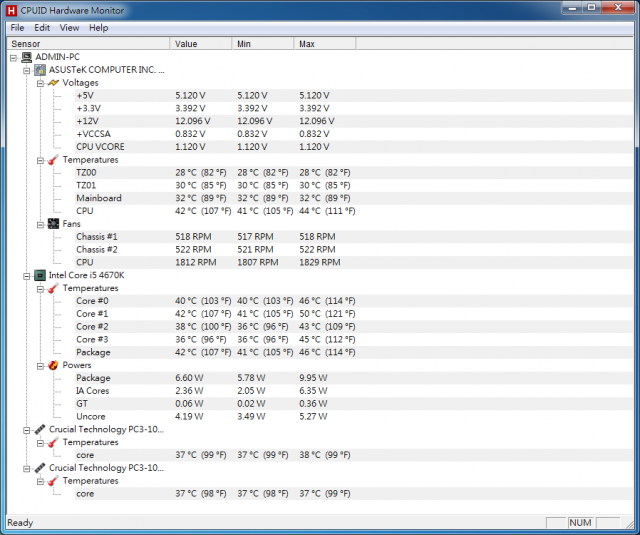Select the CPU VCORE row

354,147
